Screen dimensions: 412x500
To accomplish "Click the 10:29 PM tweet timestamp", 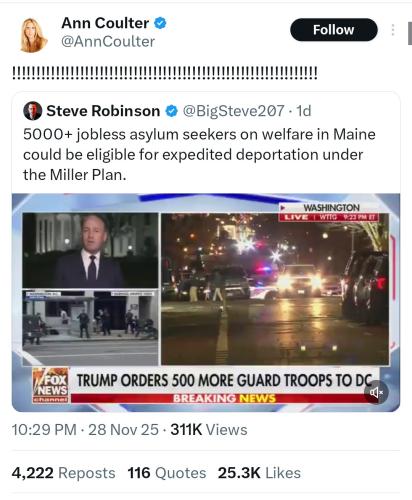I will (x=44, y=430).
